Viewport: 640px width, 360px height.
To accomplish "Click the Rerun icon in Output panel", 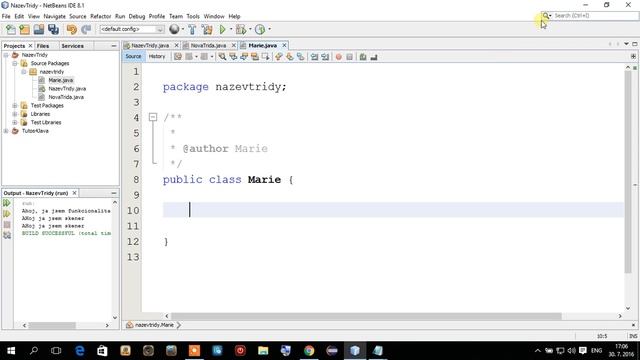I will 7,203.
